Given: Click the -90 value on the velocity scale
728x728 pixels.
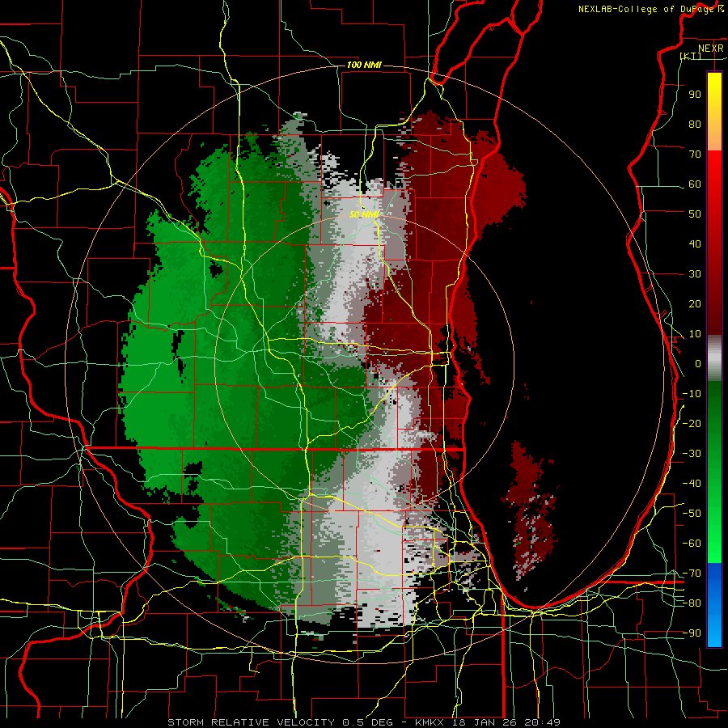Looking at the screenshot, I should pos(692,633).
